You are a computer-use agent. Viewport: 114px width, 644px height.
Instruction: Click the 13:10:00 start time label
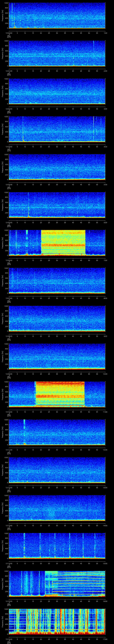click(9, 412)
